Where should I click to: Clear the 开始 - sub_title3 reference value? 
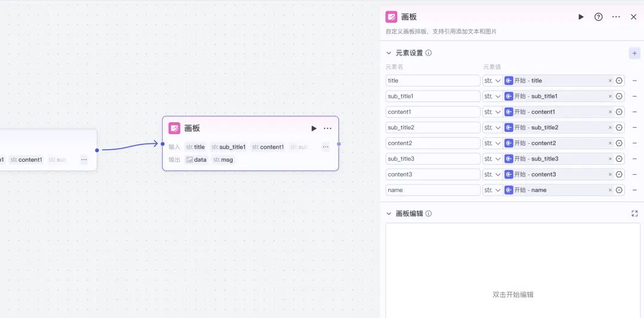coord(610,159)
